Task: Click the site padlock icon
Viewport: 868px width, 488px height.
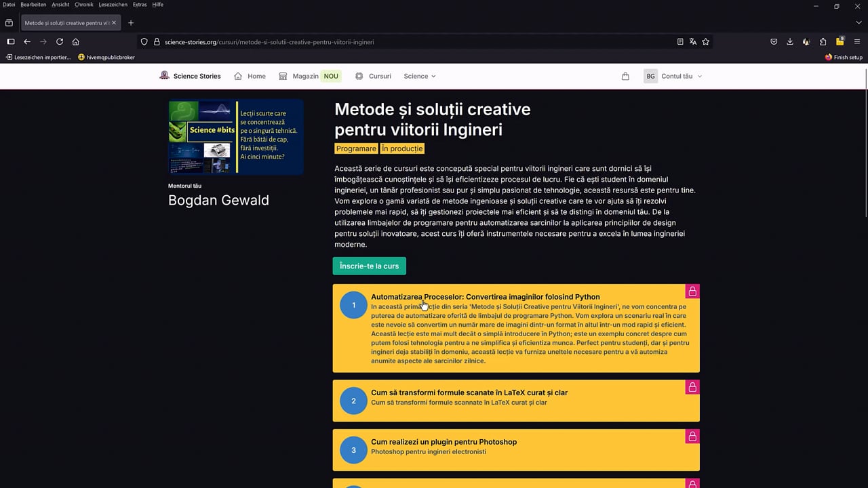Action: (157, 41)
